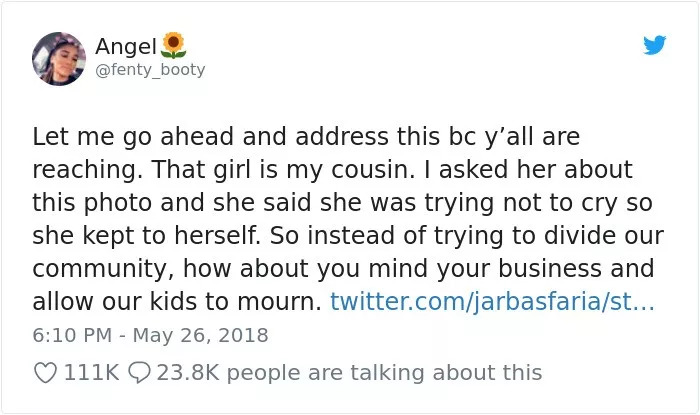
Task: Open Angel's profile picture
Action: pos(59,58)
